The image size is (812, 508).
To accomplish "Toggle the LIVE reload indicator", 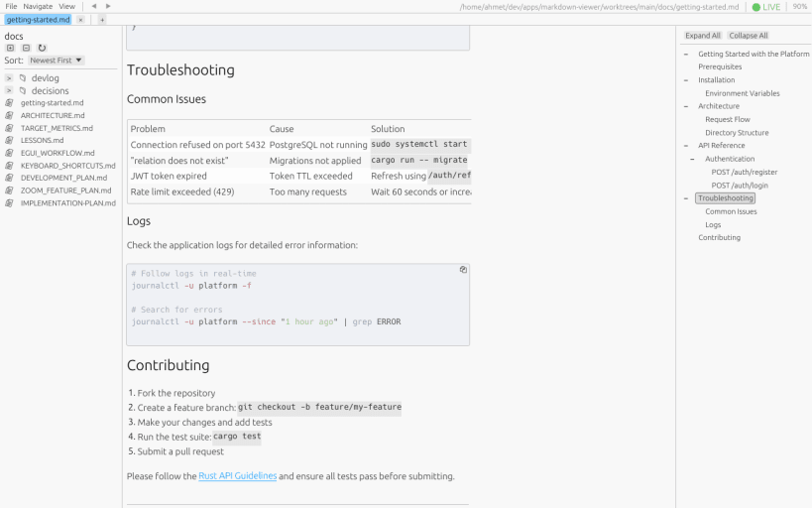I will (x=766, y=7).
